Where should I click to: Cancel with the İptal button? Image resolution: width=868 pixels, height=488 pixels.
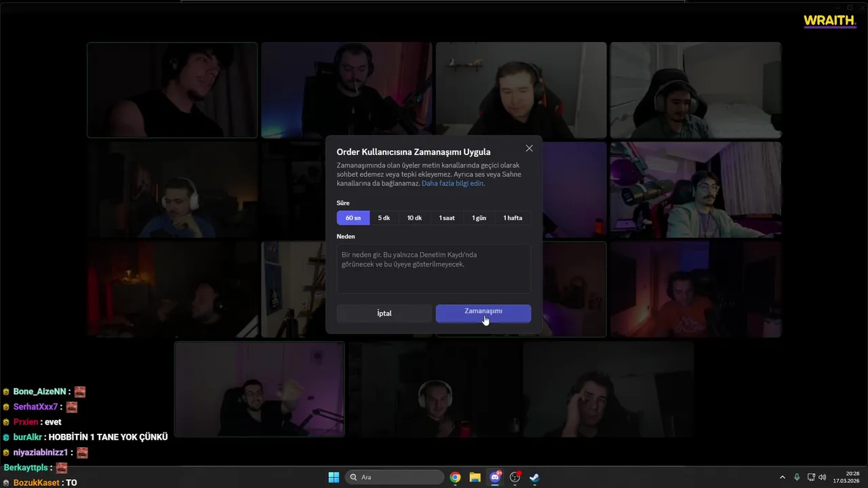point(384,313)
